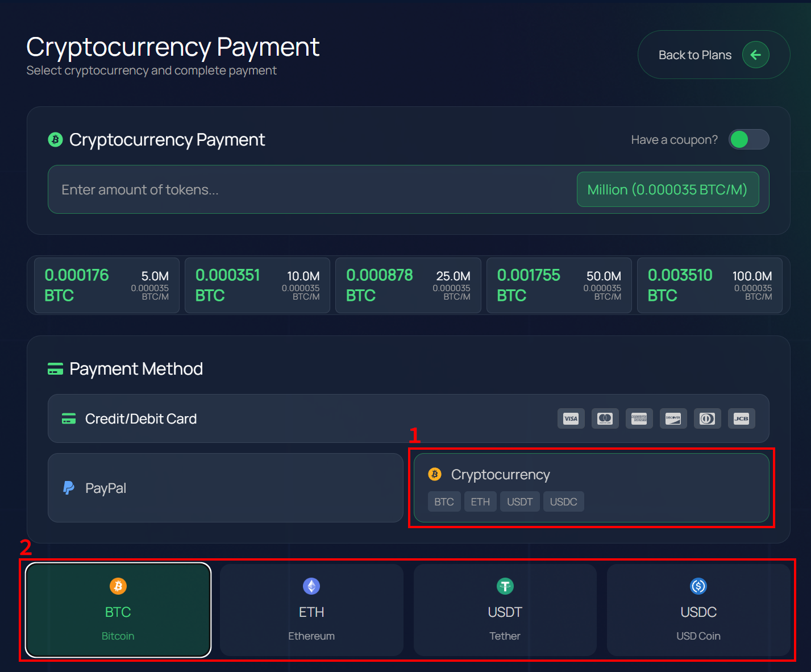Choose the 100.0M token package
Screen dimensions: 811x672
click(709, 285)
